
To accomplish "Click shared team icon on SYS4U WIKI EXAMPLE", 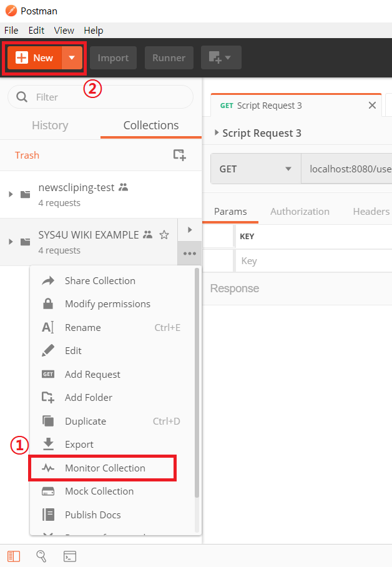I will (x=147, y=235).
